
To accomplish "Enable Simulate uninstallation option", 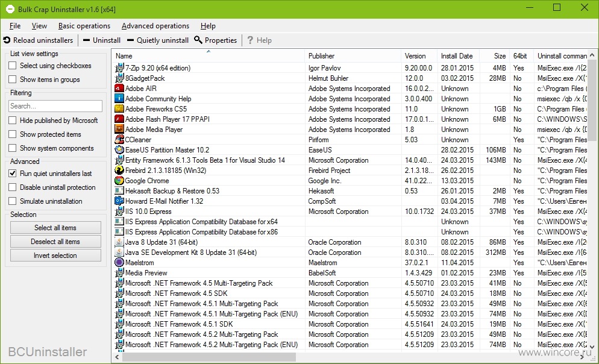I will click(x=13, y=201).
